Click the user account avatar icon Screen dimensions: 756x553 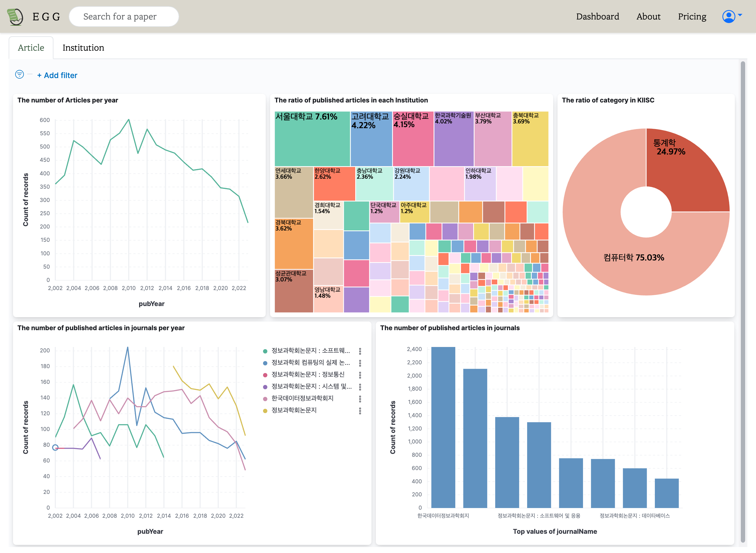click(x=729, y=17)
